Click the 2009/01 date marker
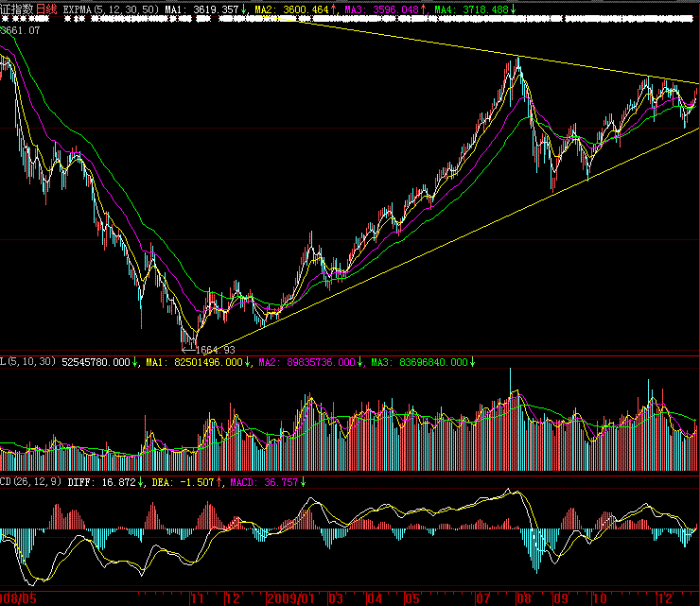Screen dimensions: 700x606 point(290,598)
